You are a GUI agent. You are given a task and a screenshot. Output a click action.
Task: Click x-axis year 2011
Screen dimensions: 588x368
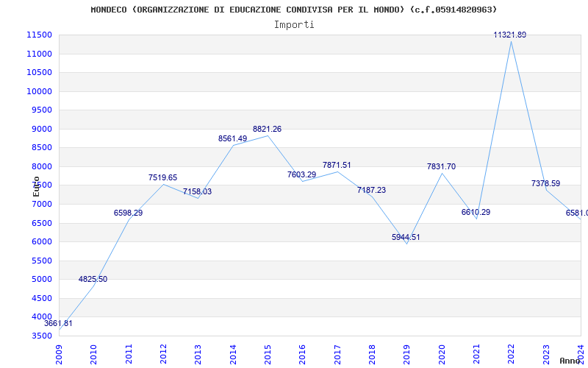point(129,355)
